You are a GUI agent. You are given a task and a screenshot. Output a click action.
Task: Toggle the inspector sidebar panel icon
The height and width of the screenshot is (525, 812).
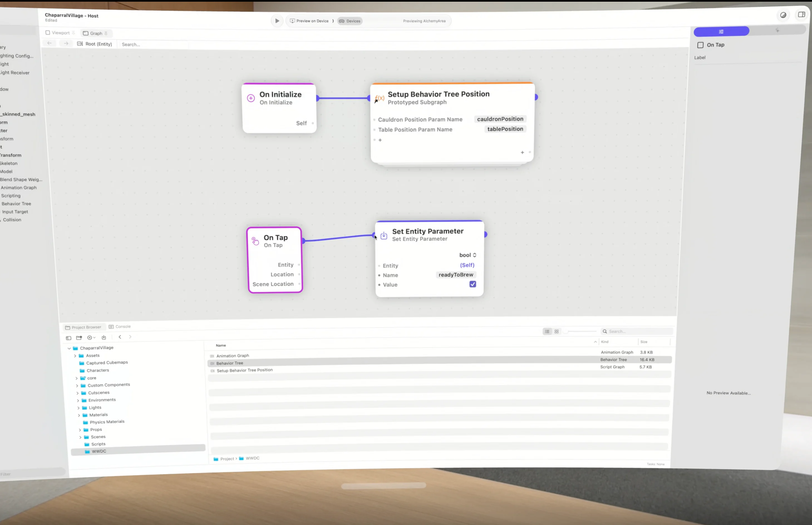tap(801, 14)
